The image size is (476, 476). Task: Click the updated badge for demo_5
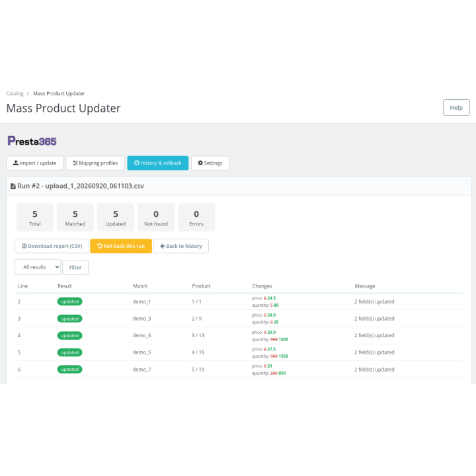(70, 352)
